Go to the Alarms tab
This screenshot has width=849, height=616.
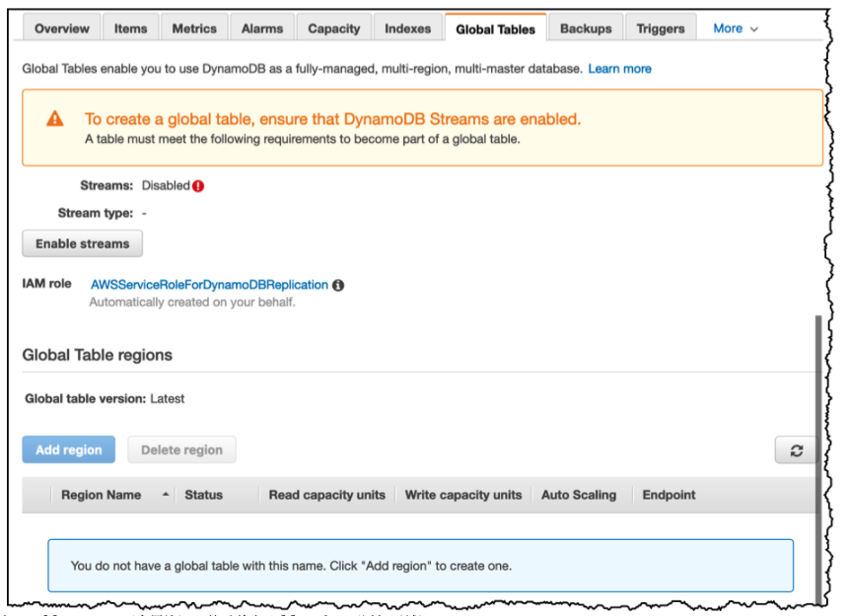[262, 29]
